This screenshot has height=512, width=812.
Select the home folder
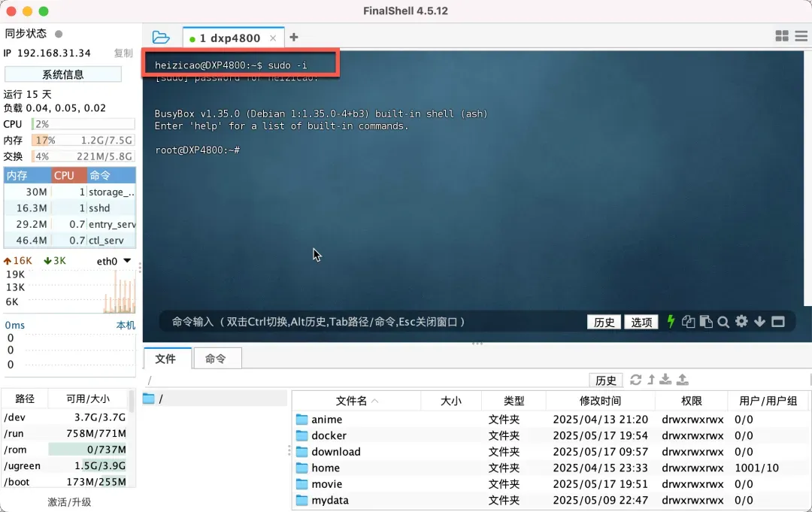(550, 468)
